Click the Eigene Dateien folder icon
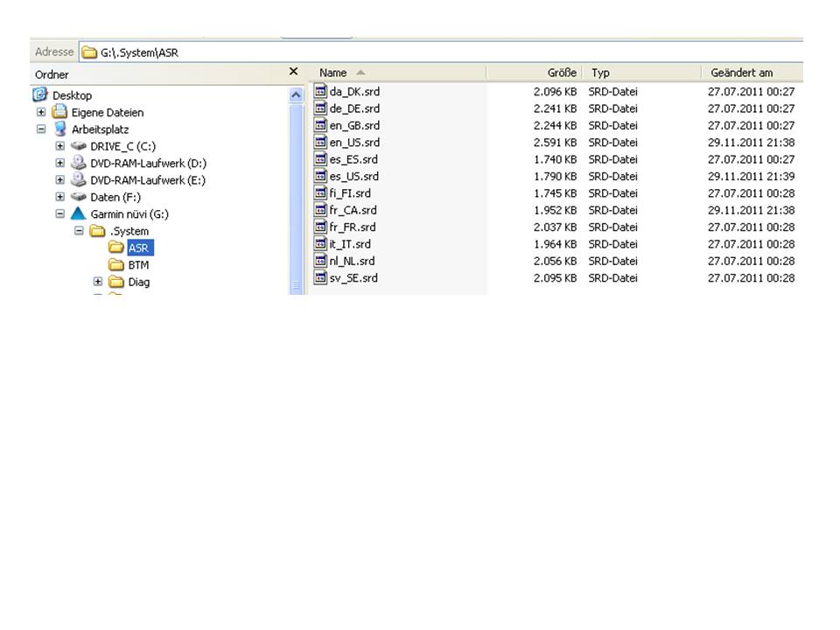 pos(59,112)
